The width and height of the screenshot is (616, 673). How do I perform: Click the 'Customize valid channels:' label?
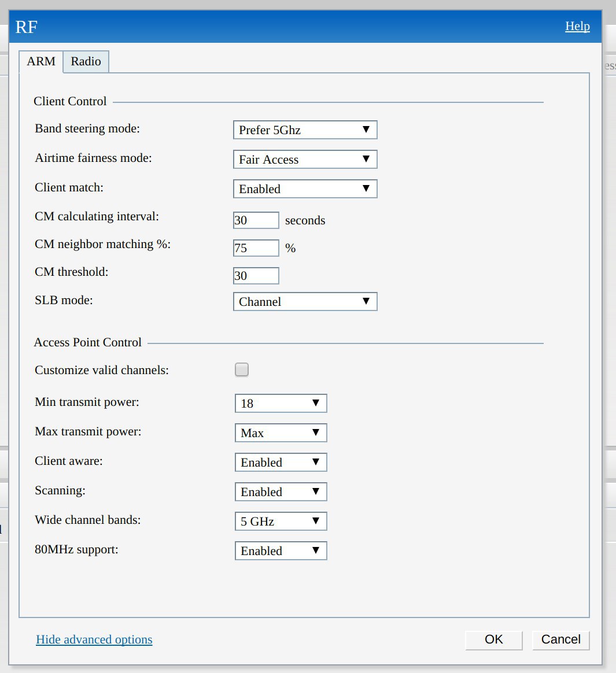[102, 370]
